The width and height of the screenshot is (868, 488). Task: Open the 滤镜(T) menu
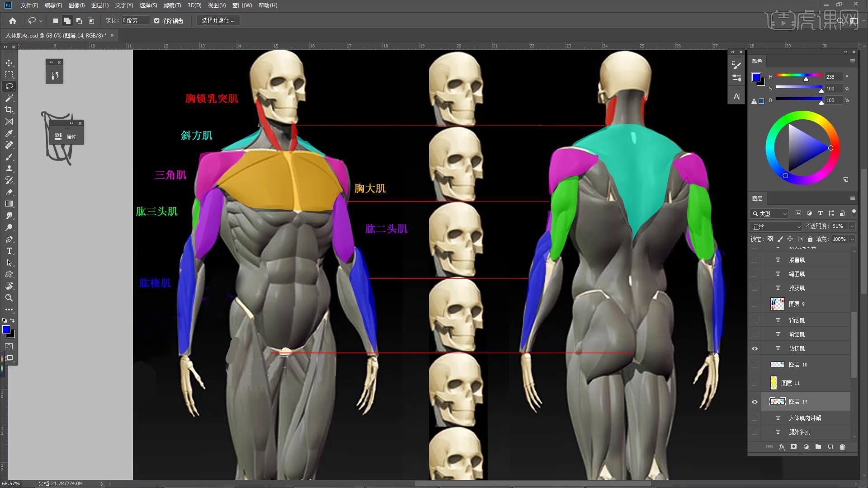[x=172, y=5]
